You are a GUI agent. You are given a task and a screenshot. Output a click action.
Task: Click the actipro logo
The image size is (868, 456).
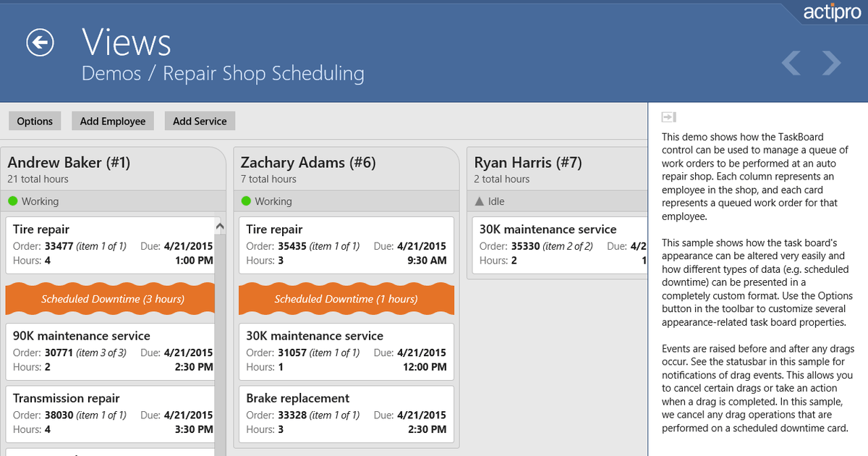(831, 12)
